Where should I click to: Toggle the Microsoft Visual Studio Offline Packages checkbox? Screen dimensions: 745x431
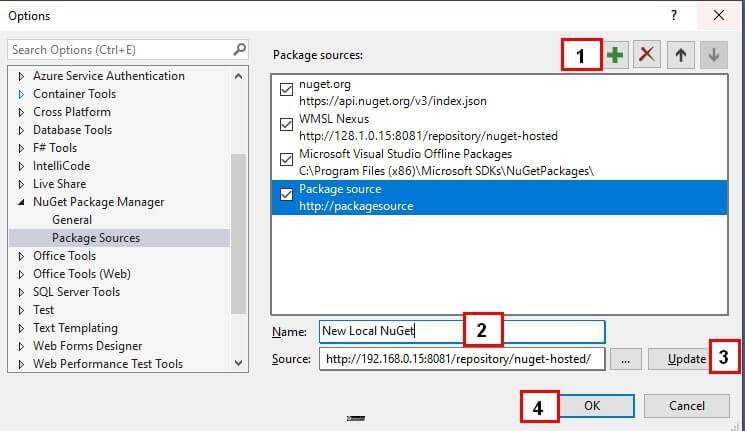pos(286,160)
